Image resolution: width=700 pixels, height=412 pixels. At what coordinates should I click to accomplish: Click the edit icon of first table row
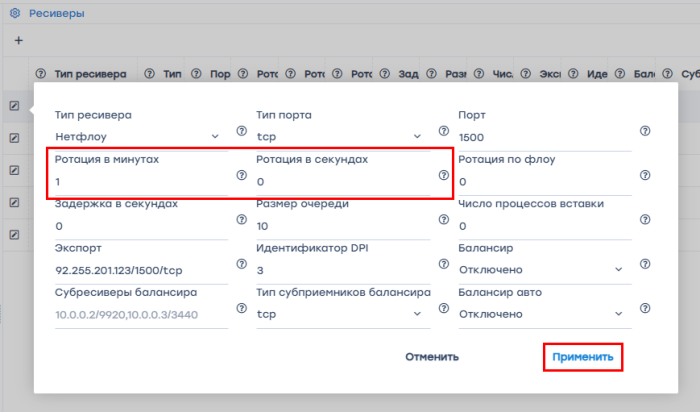pos(15,105)
